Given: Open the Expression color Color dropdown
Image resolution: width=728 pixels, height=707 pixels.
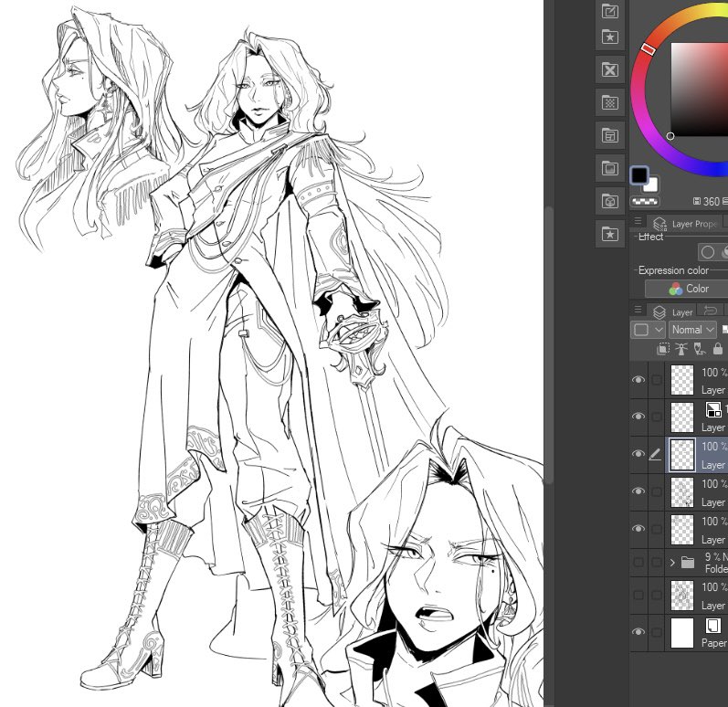Looking at the screenshot, I should coord(687,289).
